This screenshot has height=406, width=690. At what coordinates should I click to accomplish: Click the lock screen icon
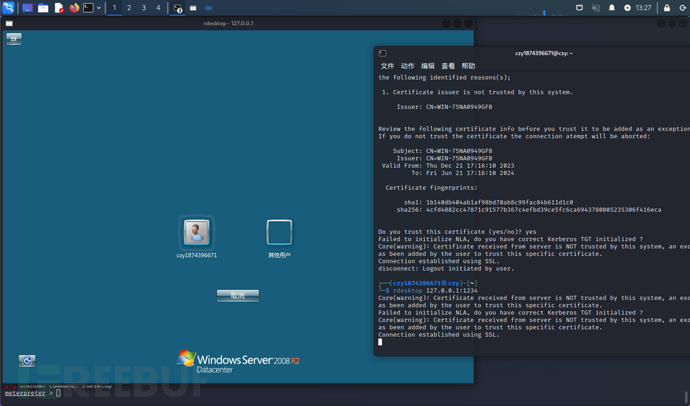coord(667,8)
